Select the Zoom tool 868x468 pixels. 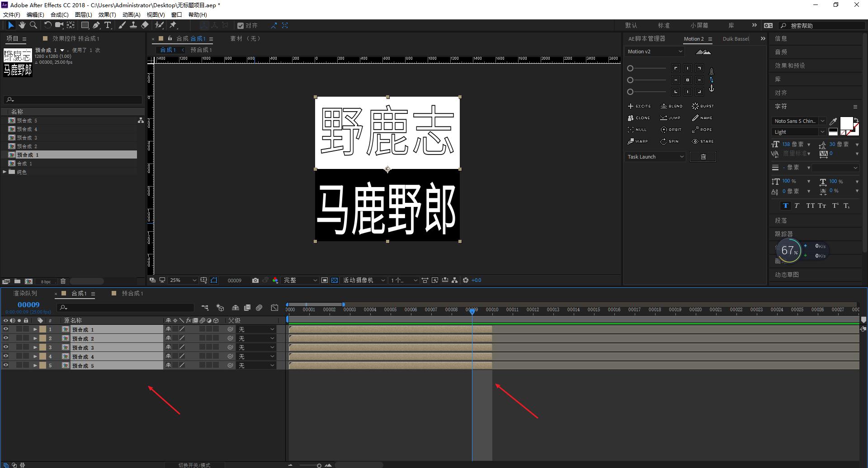pyautogui.click(x=33, y=26)
